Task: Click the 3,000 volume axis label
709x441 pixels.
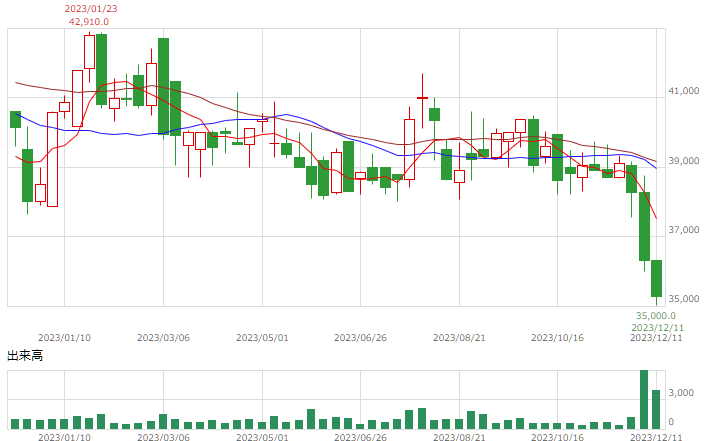Action: [681, 393]
